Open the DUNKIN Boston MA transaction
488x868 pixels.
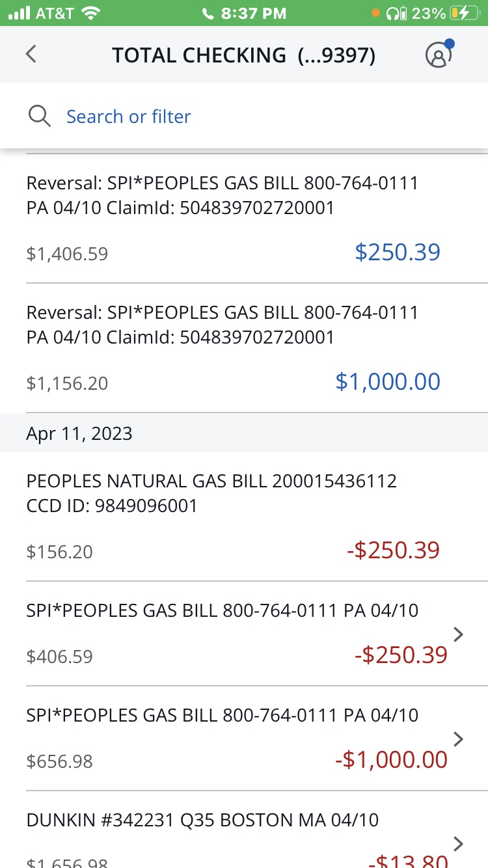(202, 820)
